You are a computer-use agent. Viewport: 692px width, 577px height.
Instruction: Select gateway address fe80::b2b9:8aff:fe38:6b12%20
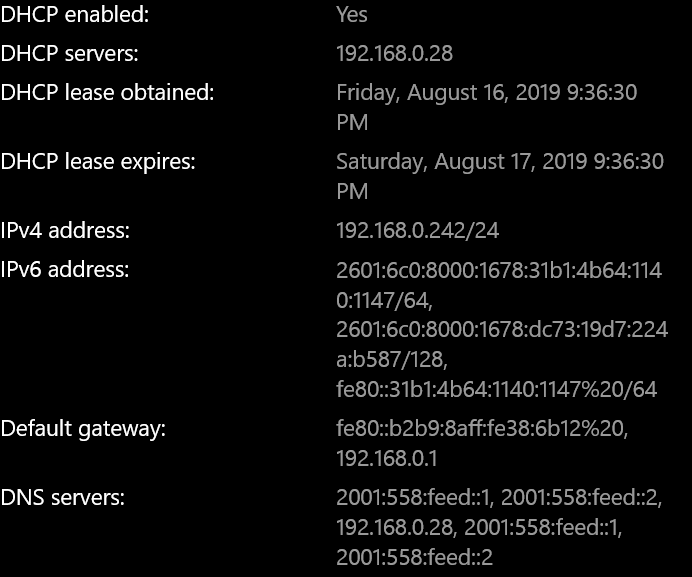(482, 428)
